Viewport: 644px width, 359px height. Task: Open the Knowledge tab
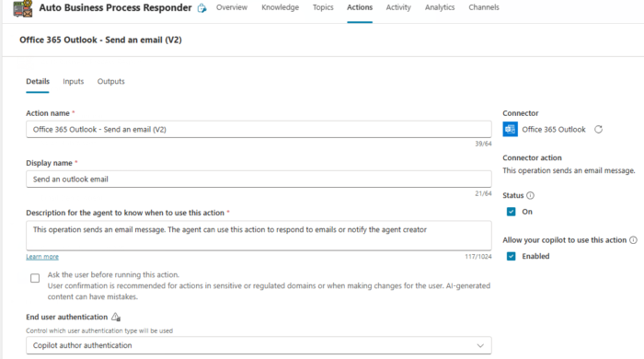pos(280,7)
